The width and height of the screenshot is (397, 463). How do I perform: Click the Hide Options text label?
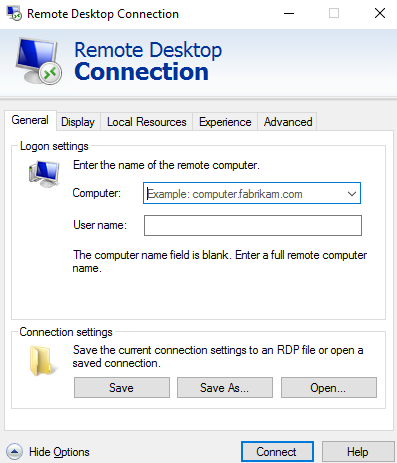[x=59, y=452]
